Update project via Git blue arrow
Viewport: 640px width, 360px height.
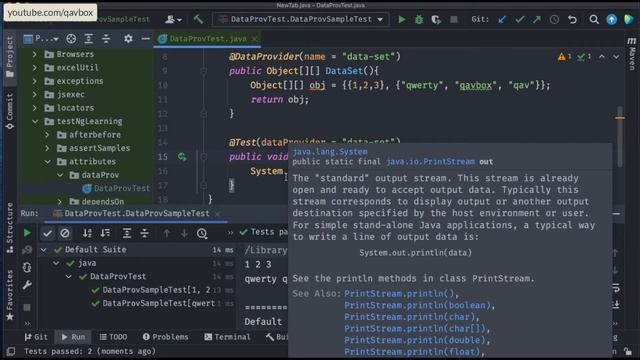pos(502,19)
